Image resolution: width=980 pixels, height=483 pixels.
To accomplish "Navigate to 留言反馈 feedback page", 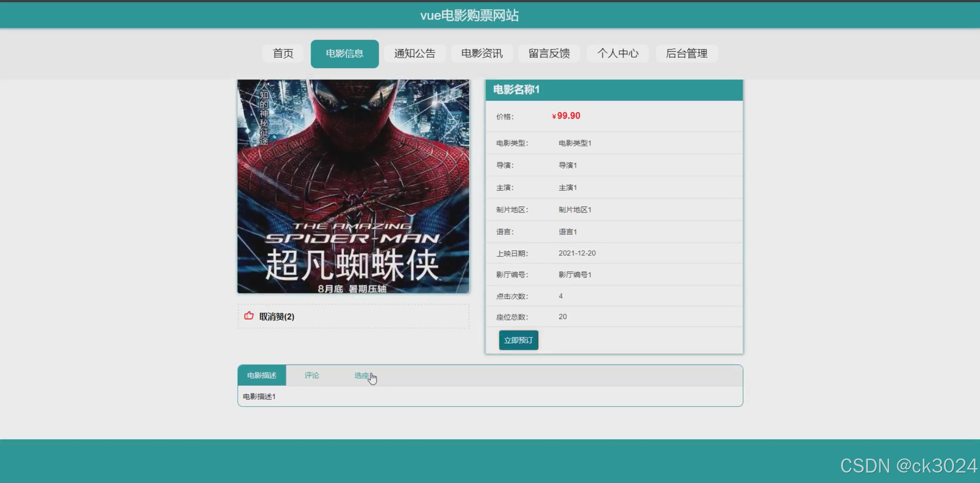I will [x=549, y=53].
